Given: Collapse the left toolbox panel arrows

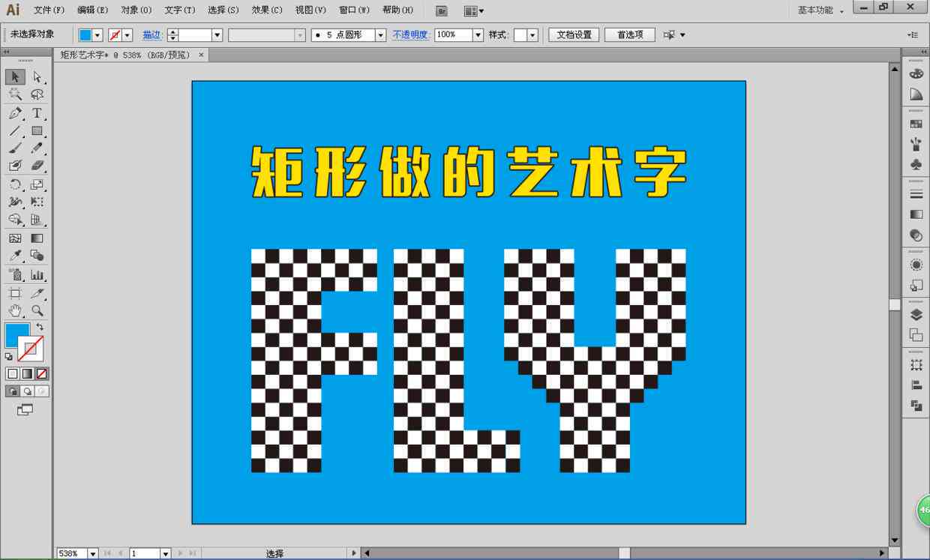Looking at the screenshot, I should coord(6,52).
